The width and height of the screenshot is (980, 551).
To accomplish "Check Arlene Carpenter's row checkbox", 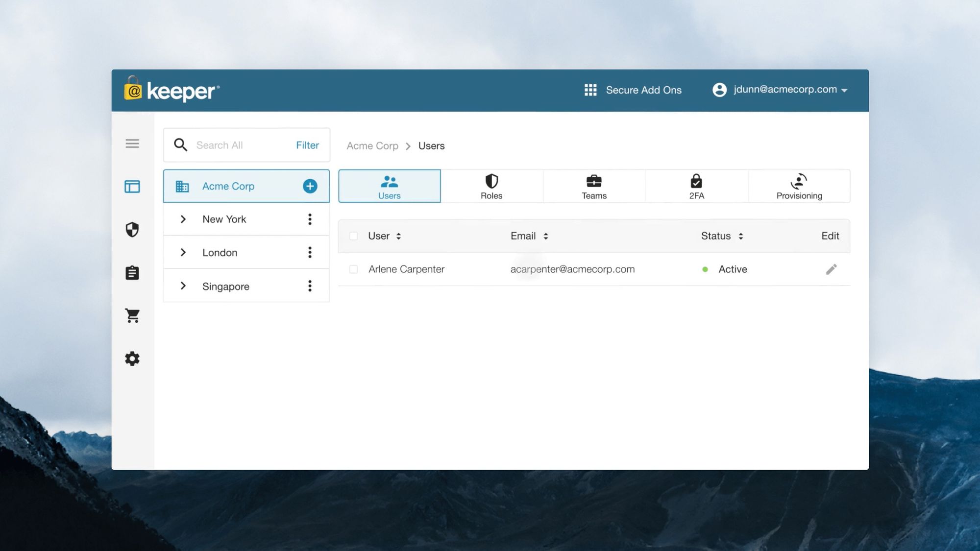I will tap(353, 269).
